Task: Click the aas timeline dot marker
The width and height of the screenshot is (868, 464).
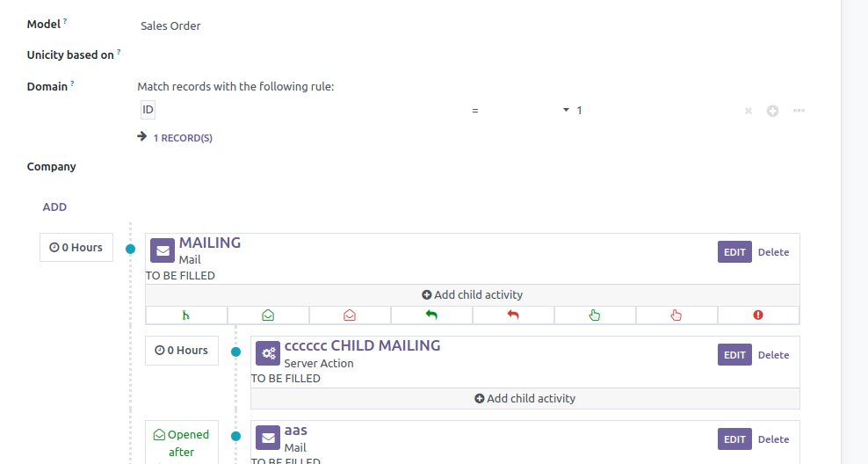Action: (x=235, y=436)
